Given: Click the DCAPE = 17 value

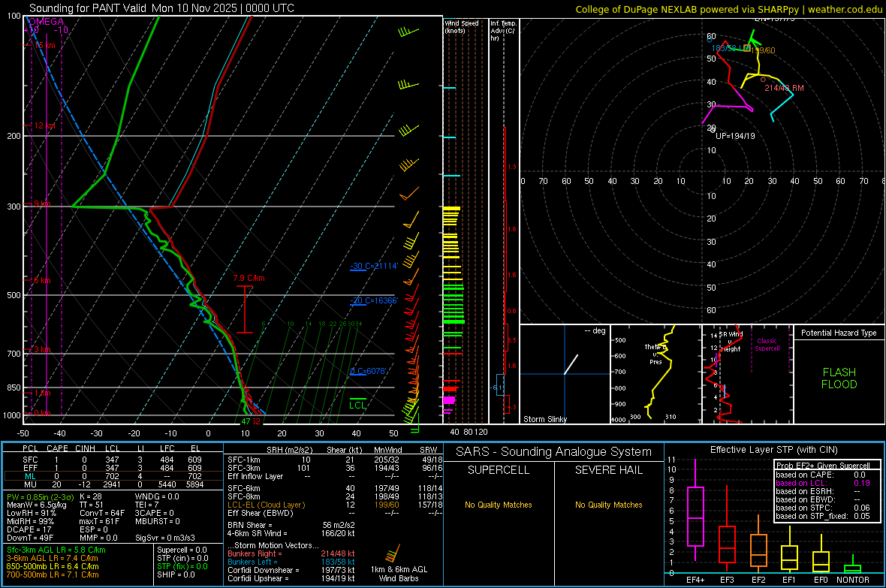Looking at the screenshot, I should [x=29, y=529].
